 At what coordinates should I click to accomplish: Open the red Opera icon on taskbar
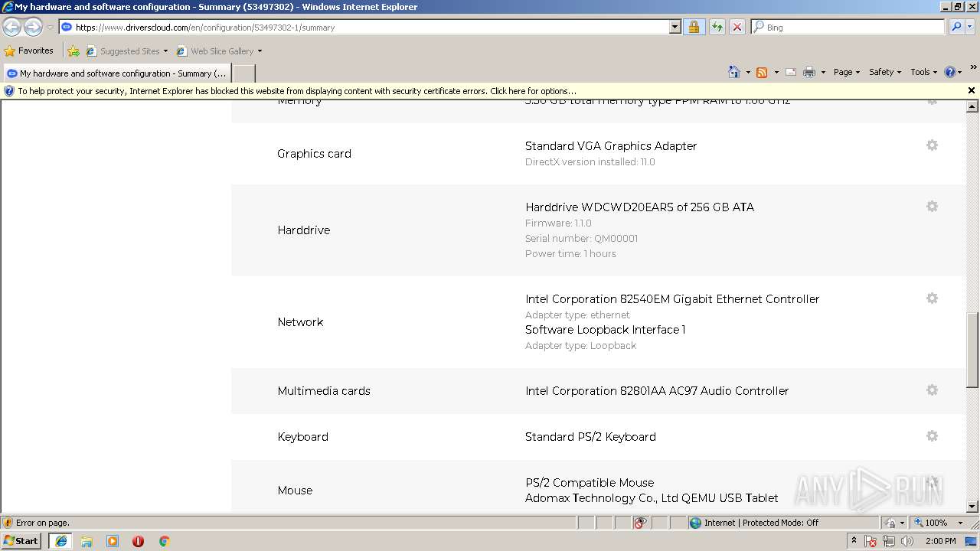139,541
